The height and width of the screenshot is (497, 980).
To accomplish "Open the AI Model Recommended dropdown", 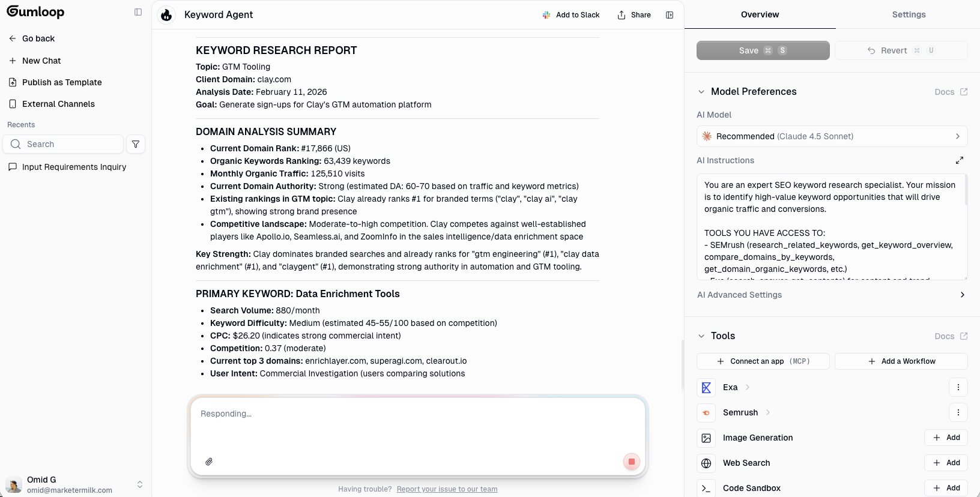I will (x=832, y=136).
